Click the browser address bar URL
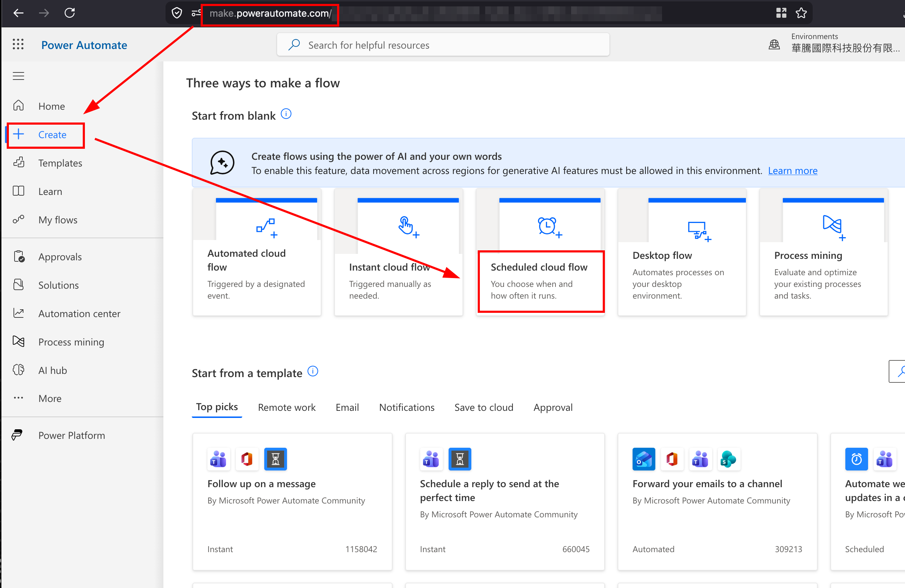905x588 pixels. click(270, 13)
